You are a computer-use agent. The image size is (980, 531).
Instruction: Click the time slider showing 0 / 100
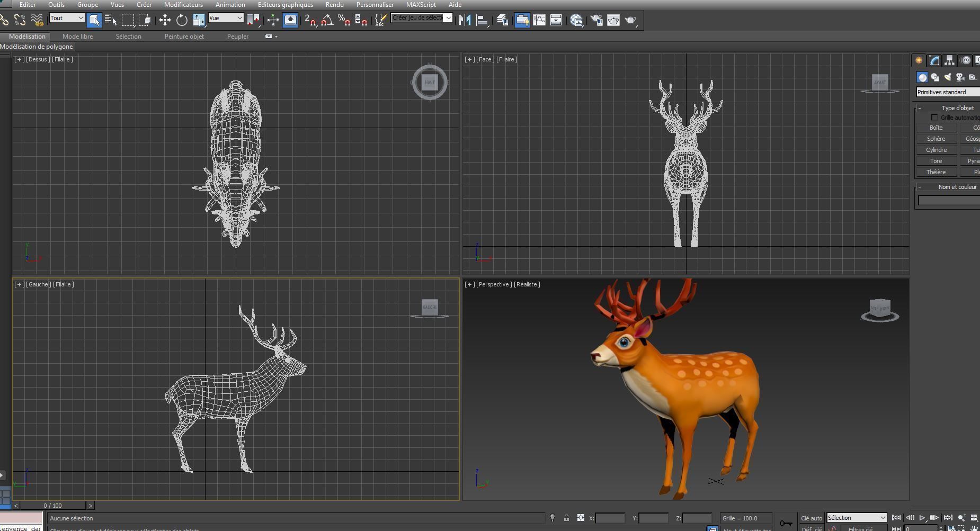point(52,506)
